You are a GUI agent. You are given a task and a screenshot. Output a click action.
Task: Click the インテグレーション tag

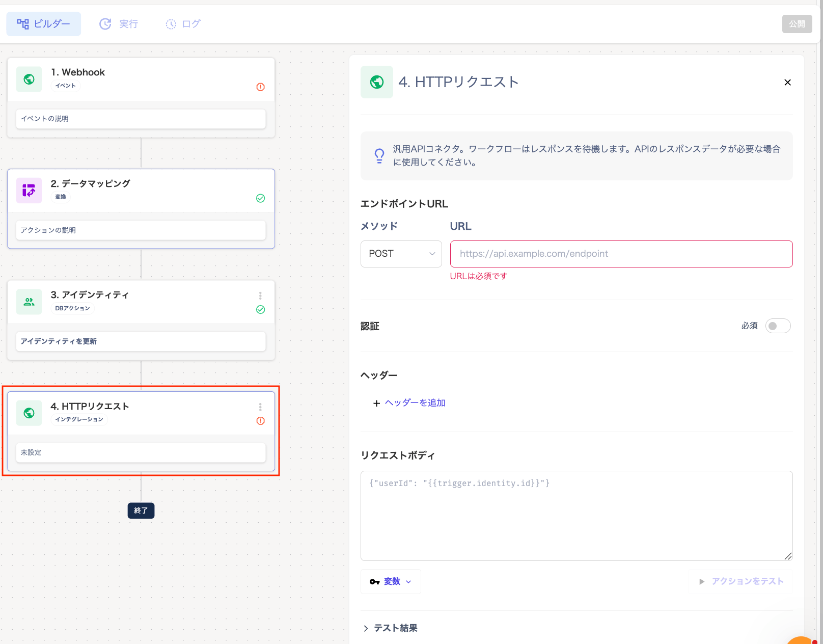[x=79, y=419]
